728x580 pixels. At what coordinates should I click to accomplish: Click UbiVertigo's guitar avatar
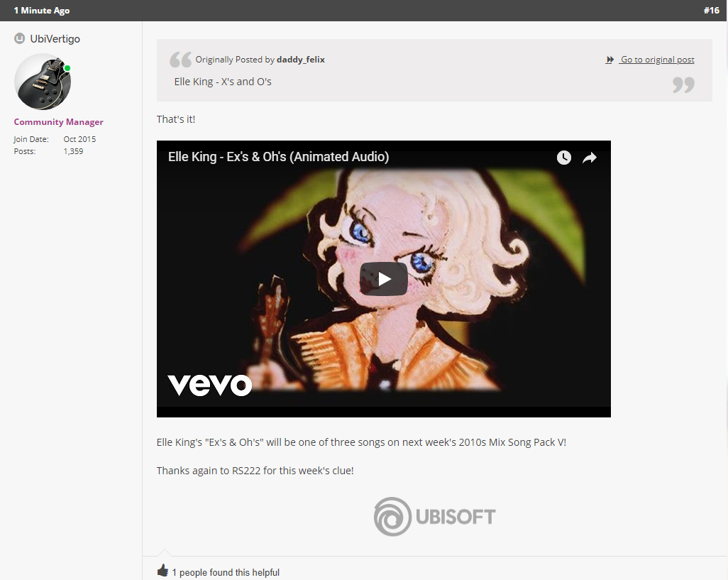(43, 82)
